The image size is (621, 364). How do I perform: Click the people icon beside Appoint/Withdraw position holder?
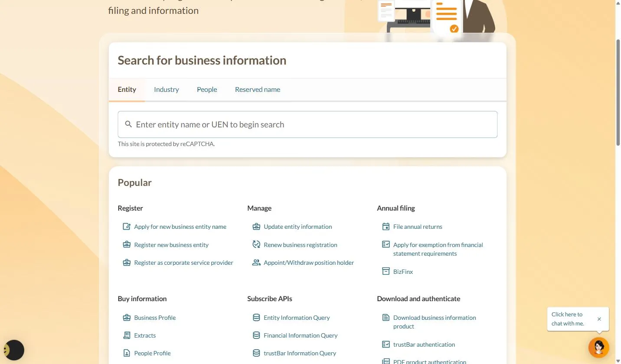(256, 263)
